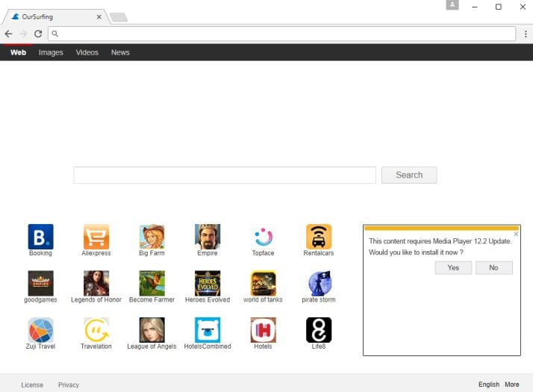Screen dimensions: 533x392
Task: Switch to the Videos search tab
Action: click(87, 52)
